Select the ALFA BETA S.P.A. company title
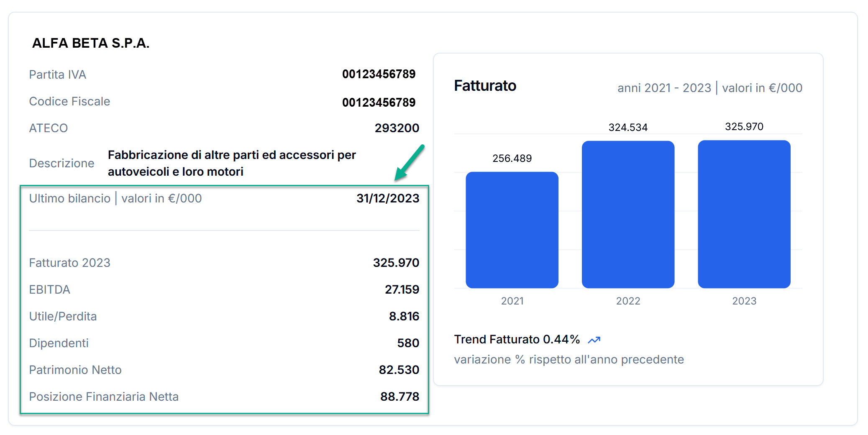Viewport: 868px width, 435px height. point(91,43)
